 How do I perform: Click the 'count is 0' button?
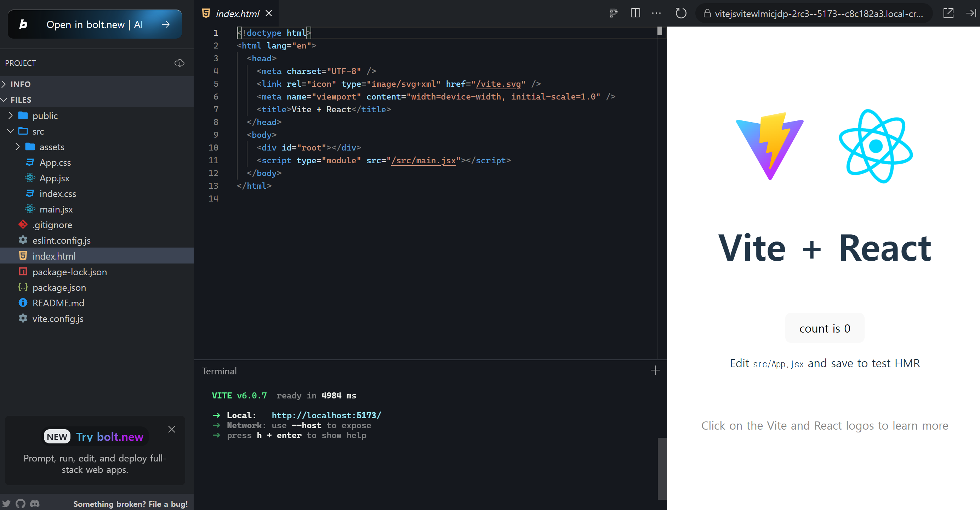825,328
